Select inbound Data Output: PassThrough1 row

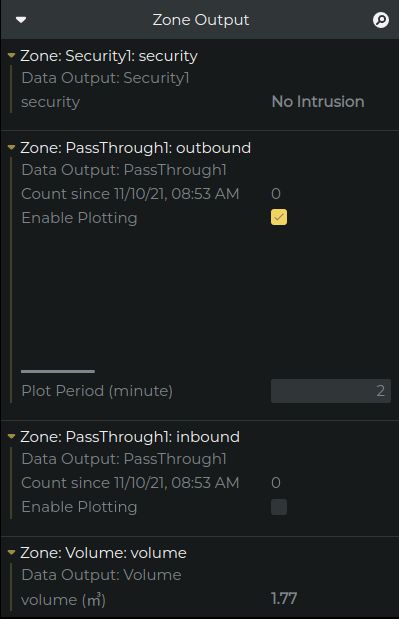click(x=124, y=459)
